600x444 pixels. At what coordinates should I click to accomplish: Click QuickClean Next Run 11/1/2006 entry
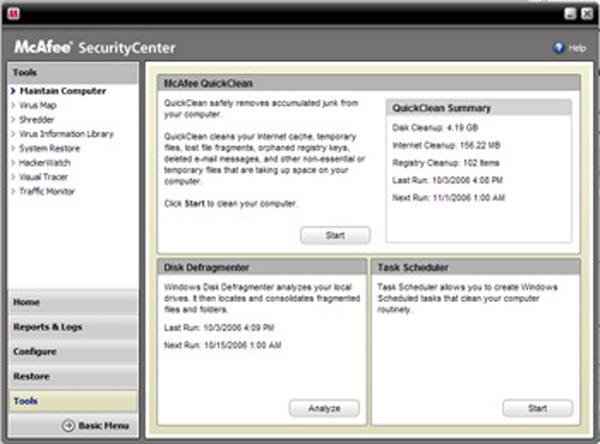click(x=448, y=198)
